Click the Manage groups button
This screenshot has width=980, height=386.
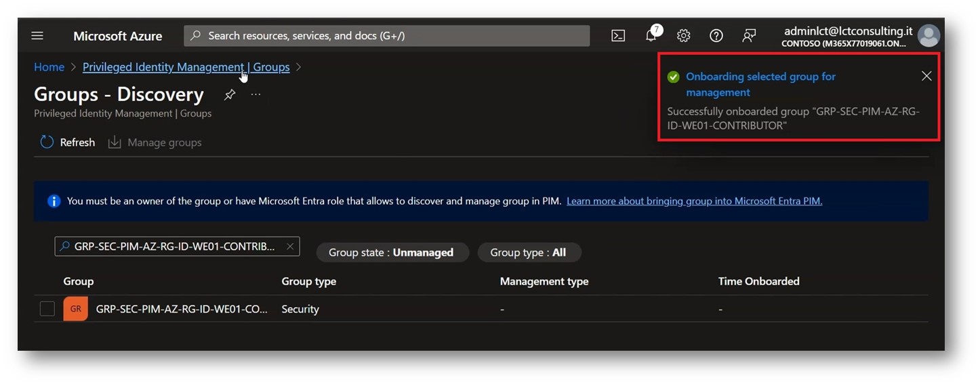(x=155, y=142)
